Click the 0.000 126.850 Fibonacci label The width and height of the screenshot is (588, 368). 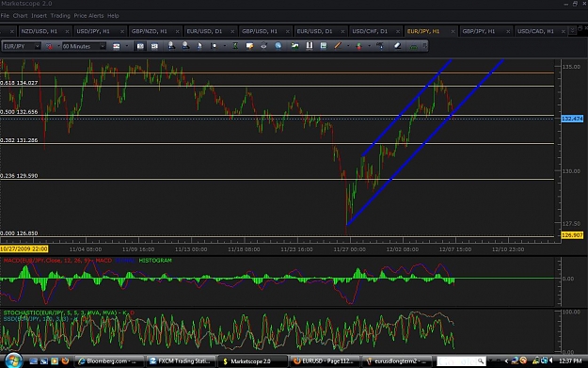coord(19,233)
